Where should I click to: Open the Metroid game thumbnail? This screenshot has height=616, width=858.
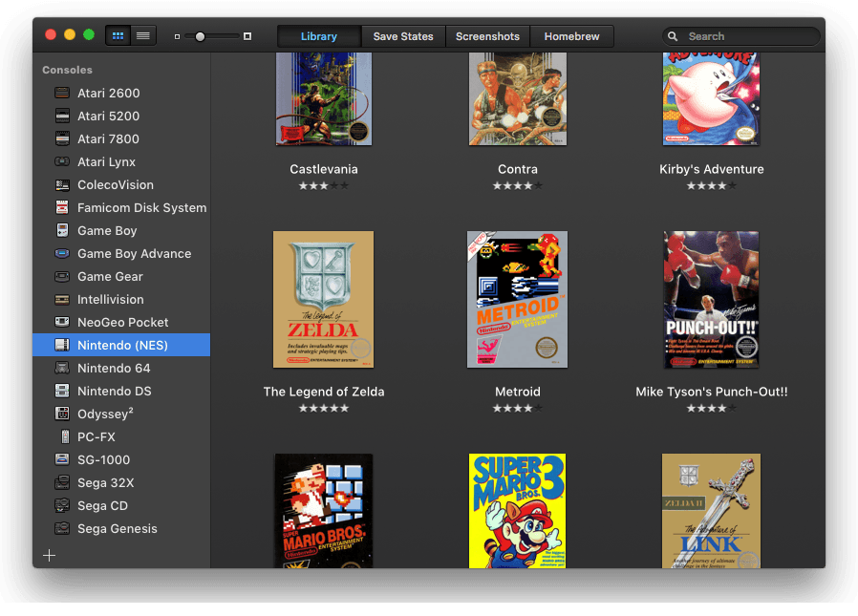coord(517,299)
